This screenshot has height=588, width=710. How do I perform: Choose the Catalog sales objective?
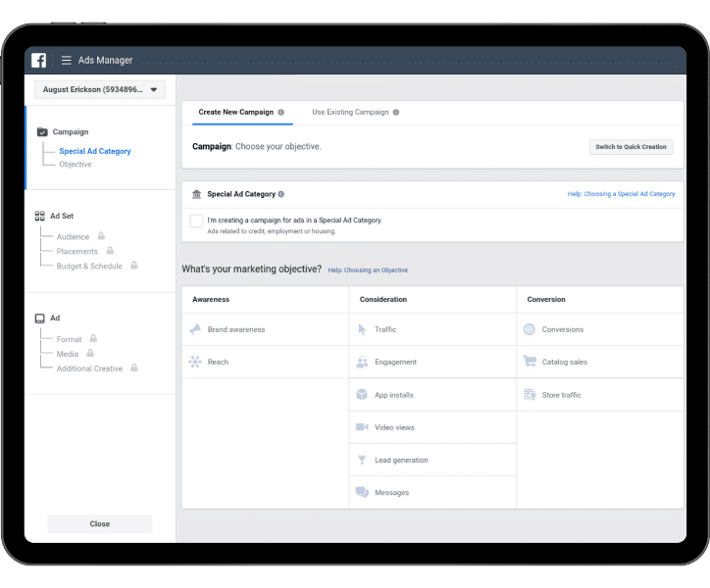[x=600, y=363]
